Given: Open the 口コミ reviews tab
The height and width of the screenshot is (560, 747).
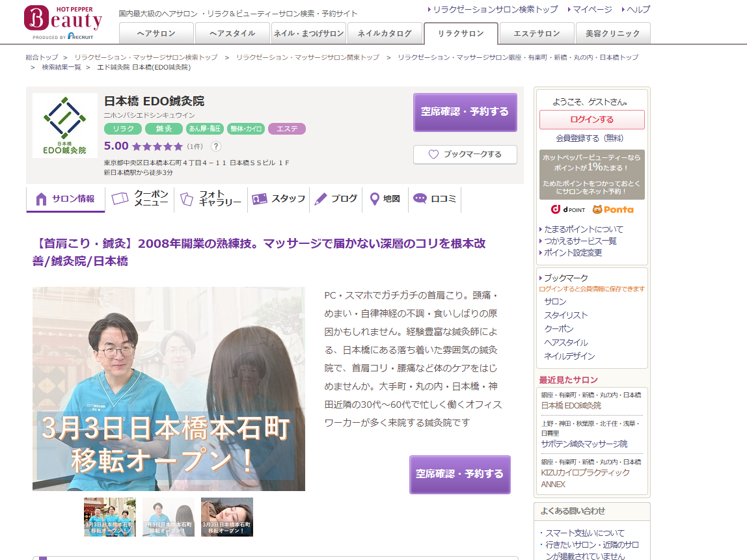Looking at the screenshot, I should point(435,199).
